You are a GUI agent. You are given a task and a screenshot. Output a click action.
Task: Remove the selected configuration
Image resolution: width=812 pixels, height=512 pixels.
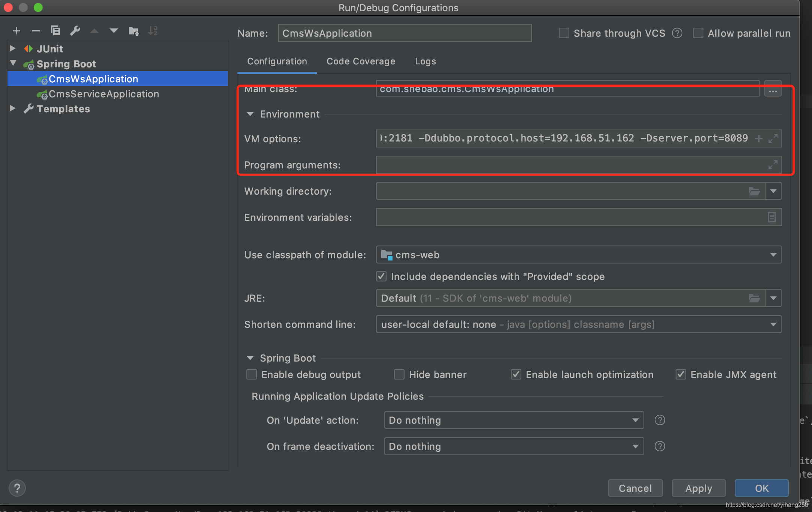coord(36,31)
